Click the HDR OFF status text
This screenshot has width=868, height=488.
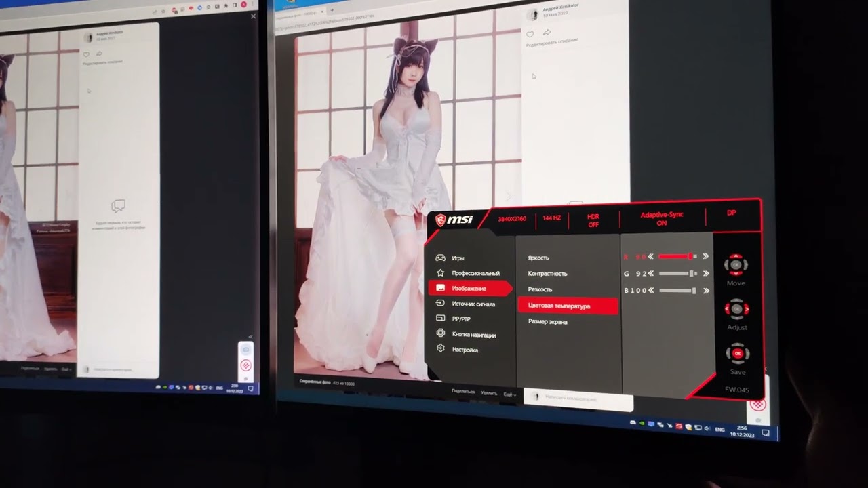click(x=593, y=221)
